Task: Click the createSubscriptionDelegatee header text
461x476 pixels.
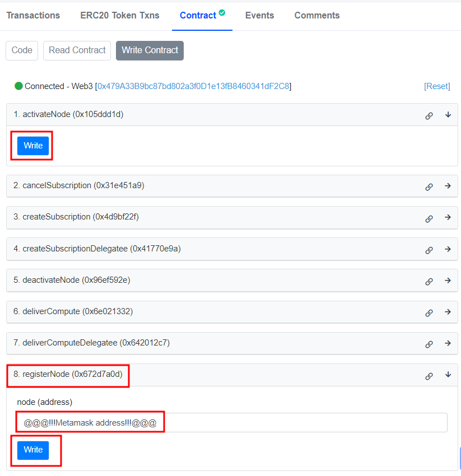Action: tap(97, 249)
